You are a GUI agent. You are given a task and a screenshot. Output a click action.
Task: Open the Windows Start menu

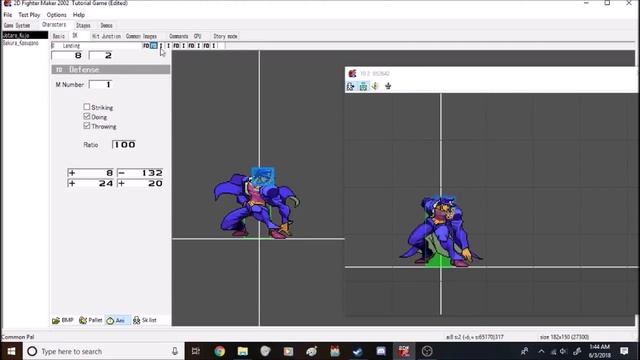11,351
